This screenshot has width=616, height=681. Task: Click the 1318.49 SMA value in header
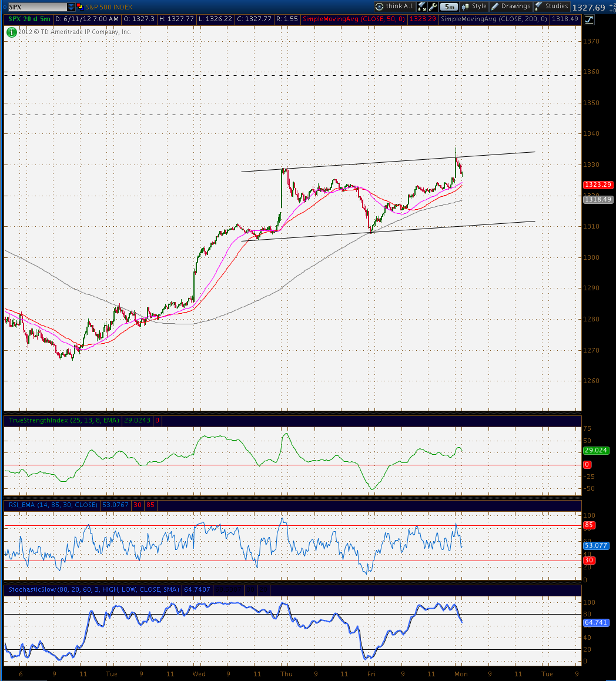click(565, 19)
